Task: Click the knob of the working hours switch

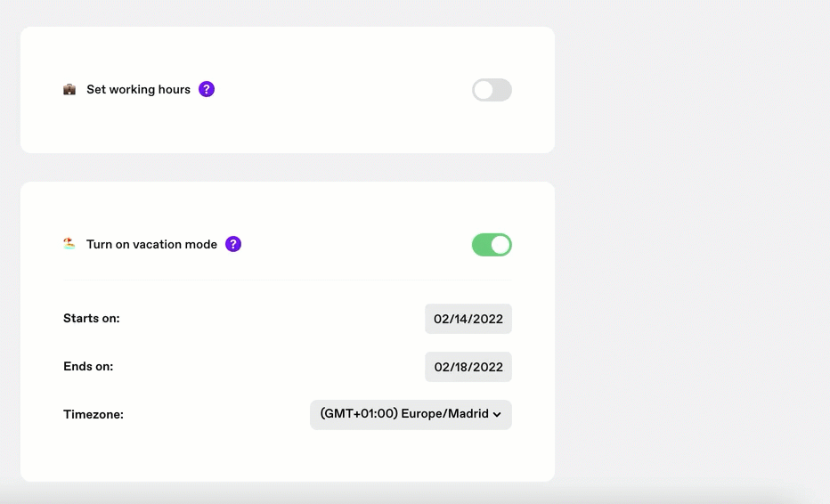Action: coord(483,90)
